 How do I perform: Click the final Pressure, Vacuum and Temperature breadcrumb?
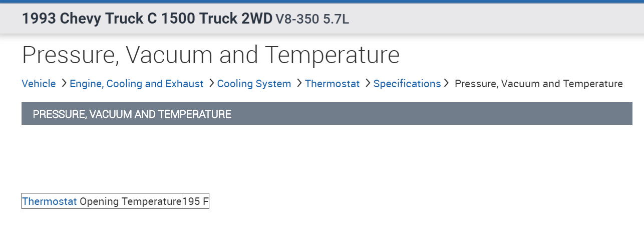click(x=538, y=84)
